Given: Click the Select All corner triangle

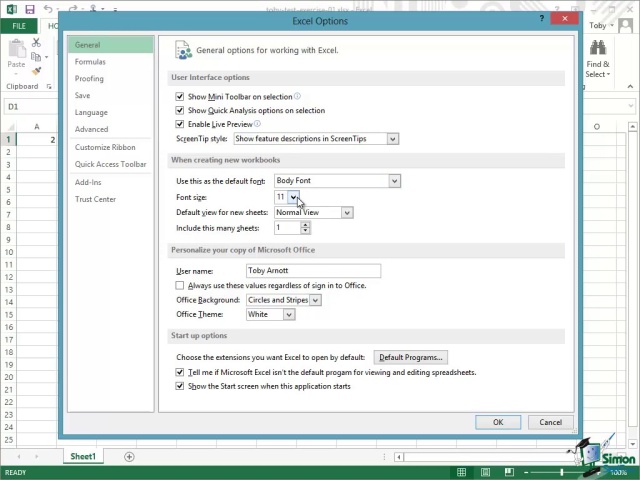Looking at the screenshot, I should click(11, 127).
